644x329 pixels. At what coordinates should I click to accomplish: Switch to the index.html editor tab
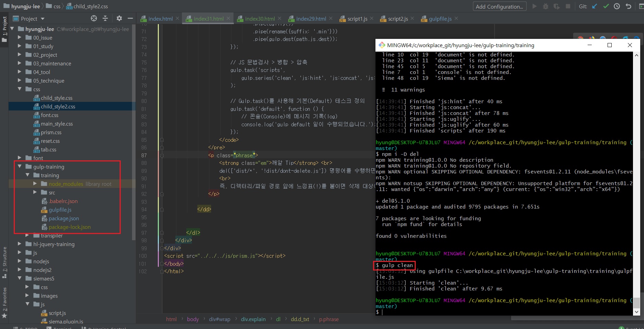(x=160, y=19)
